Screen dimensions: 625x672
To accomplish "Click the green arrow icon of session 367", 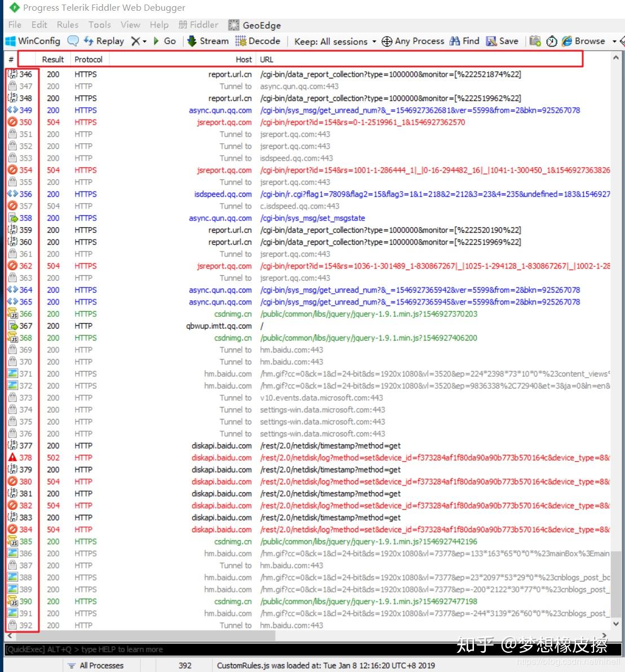I will (12, 326).
